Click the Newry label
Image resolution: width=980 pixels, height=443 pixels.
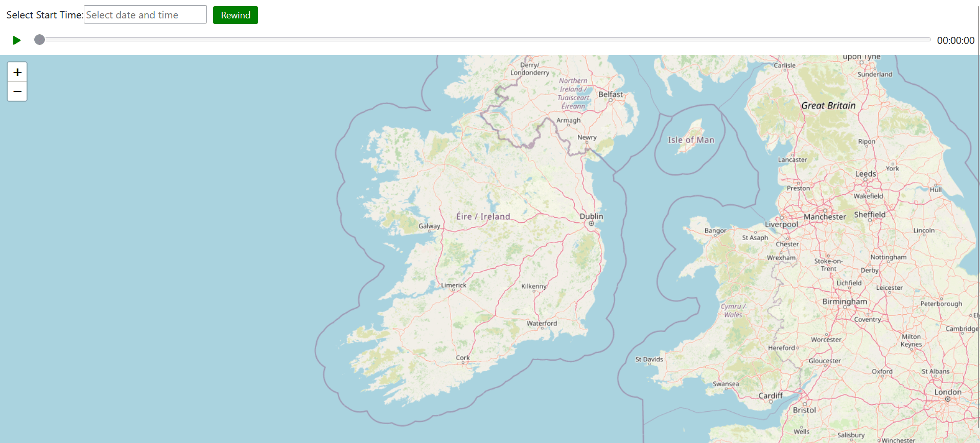click(x=587, y=137)
